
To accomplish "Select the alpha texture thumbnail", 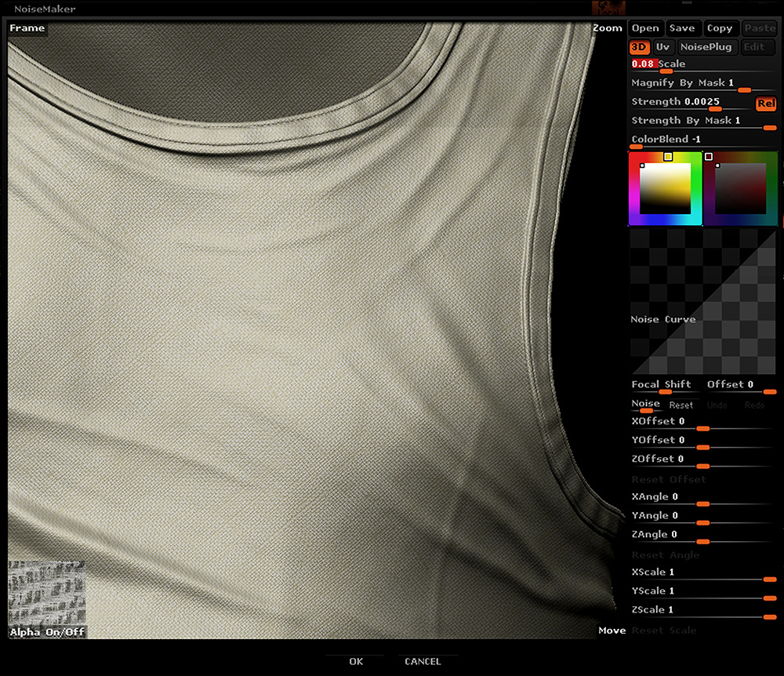I will pos(47,592).
